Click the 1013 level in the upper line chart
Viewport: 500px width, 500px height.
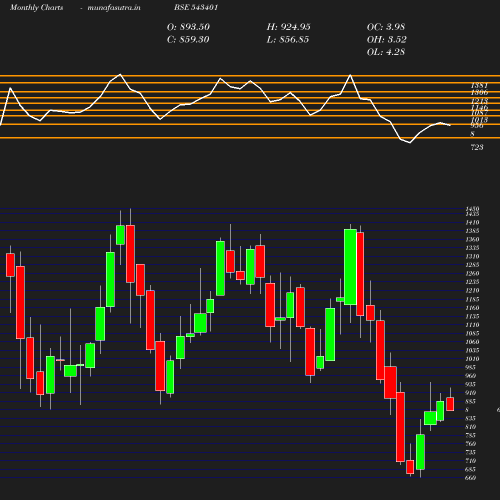[x=479, y=120]
